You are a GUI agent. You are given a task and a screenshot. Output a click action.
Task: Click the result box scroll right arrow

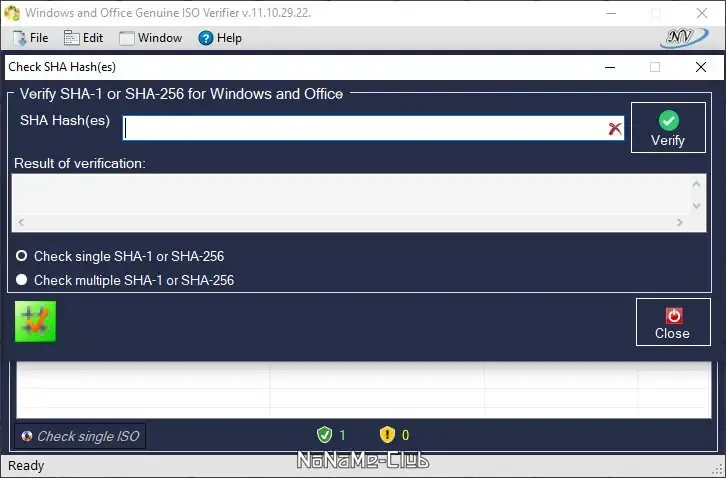(x=680, y=222)
